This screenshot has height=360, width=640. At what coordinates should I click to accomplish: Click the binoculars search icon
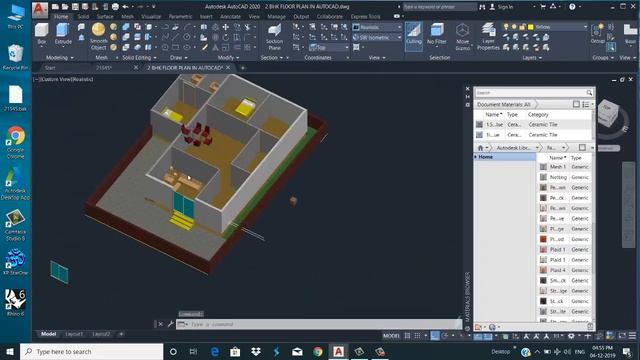482,7
